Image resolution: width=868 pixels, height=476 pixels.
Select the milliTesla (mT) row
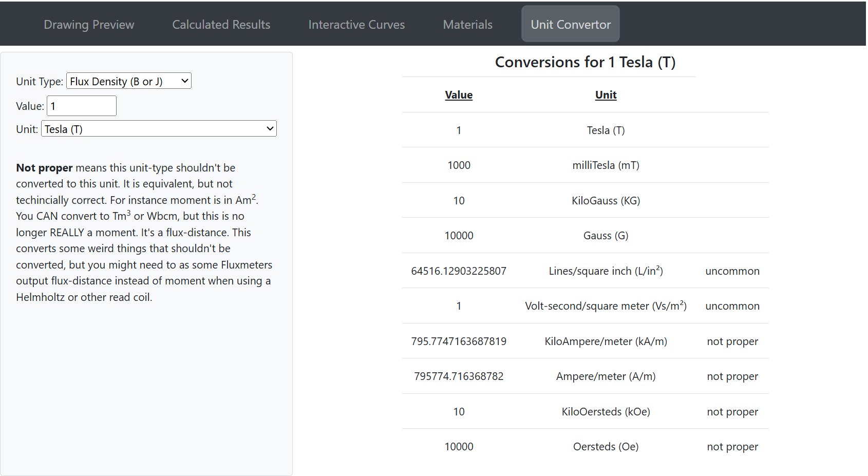(606, 165)
